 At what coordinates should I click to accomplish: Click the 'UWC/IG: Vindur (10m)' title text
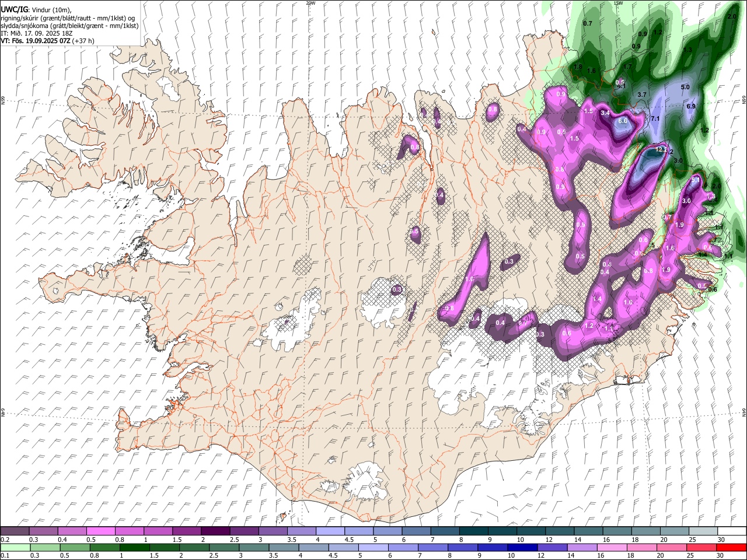(x=36, y=10)
